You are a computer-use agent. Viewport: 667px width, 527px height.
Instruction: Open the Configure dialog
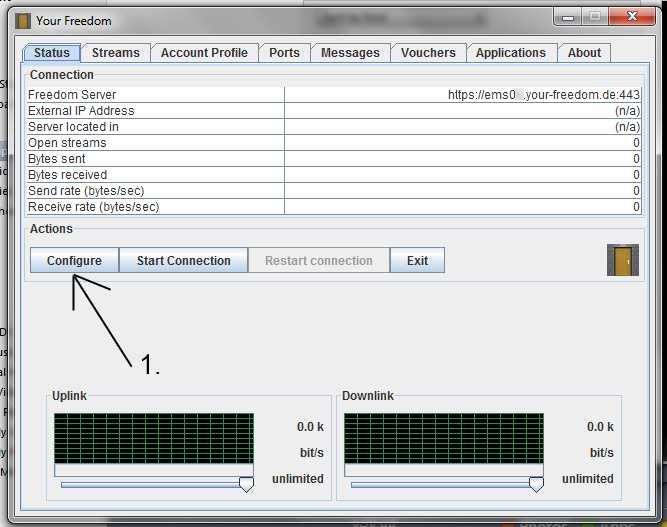click(74, 260)
